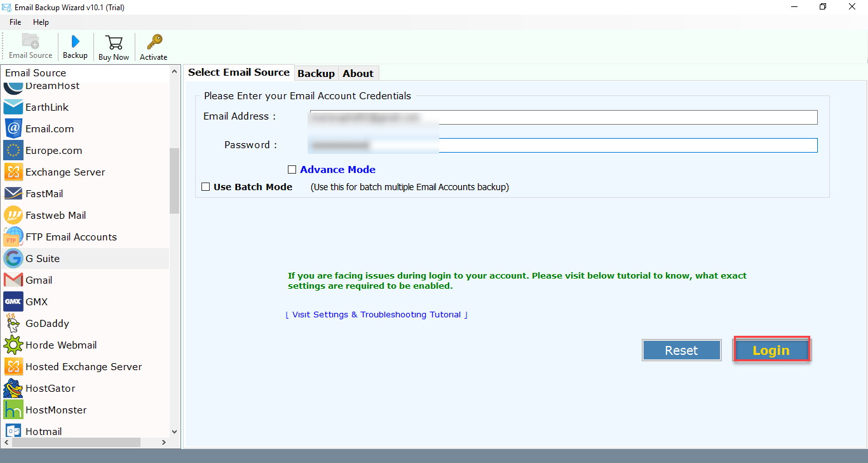This screenshot has height=463, width=868.
Task: Click the Email Address input field
Action: point(563,118)
